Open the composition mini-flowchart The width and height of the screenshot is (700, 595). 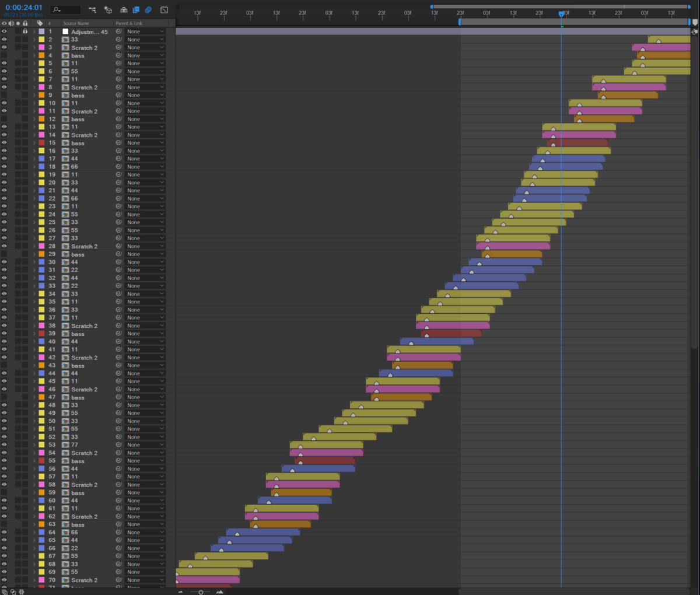tap(92, 10)
